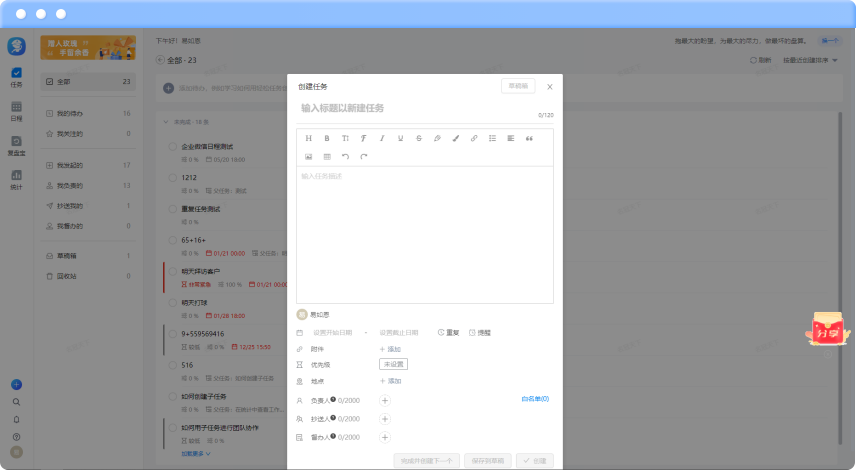Add a 负责人 with the plus button
This screenshot has width=856, height=470.
(385, 401)
